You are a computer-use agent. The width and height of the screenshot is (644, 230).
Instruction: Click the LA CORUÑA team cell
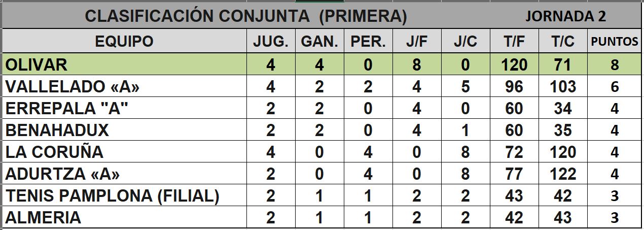124,152
